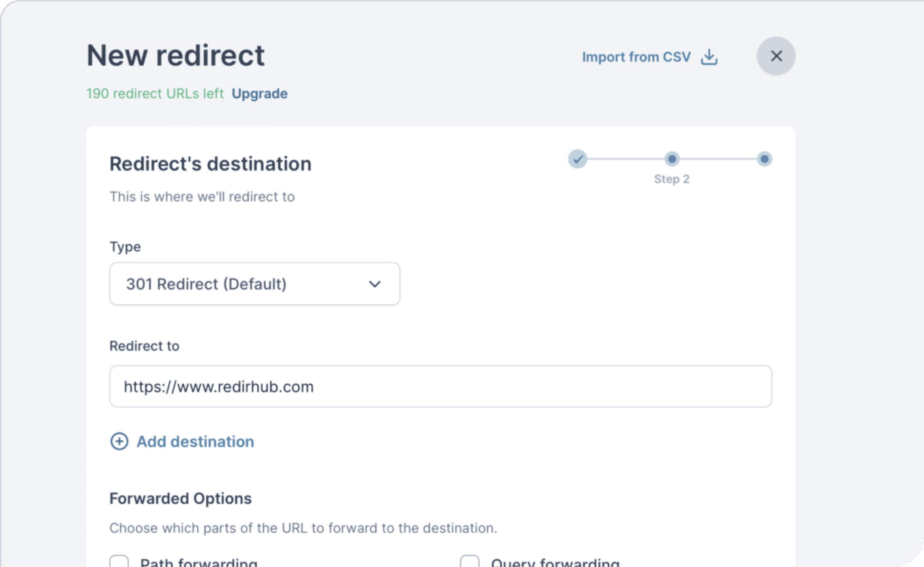Click the Step 2 progress dot

point(672,159)
